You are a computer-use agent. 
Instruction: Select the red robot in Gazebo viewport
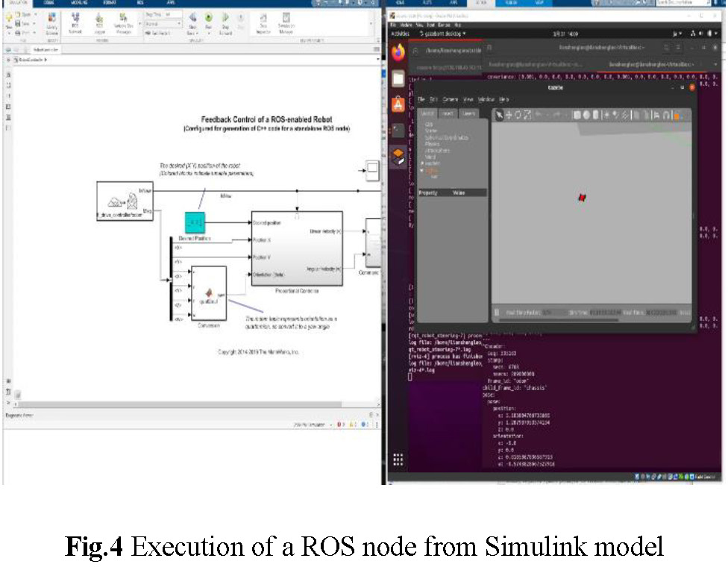tap(582, 198)
